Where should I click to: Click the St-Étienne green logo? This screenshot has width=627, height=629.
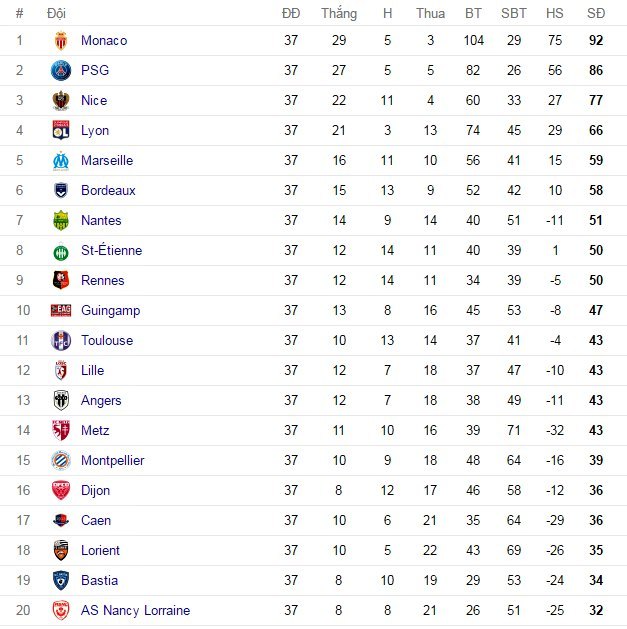tap(61, 251)
